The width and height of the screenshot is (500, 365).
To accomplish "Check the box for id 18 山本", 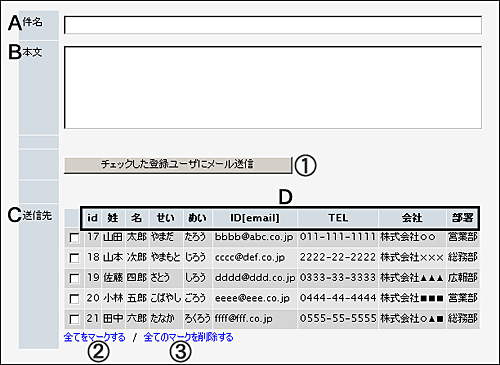I will coord(74,258).
